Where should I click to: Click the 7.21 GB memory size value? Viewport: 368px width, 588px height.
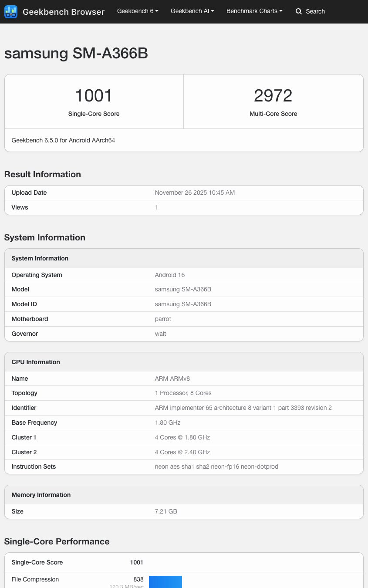(x=166, y=511)
